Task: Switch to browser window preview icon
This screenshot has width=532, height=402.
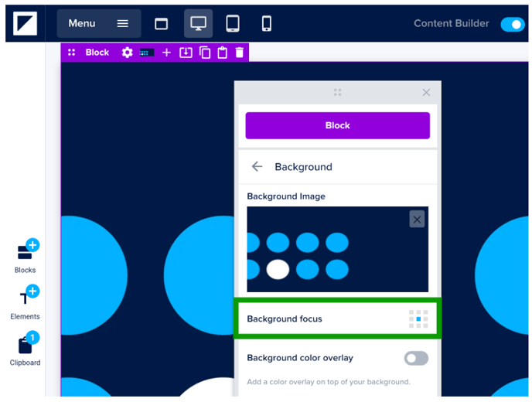Action: click(161, 24)
